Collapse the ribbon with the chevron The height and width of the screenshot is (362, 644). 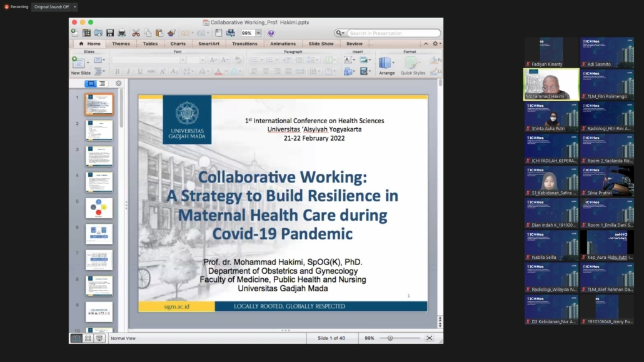(426, 44)
